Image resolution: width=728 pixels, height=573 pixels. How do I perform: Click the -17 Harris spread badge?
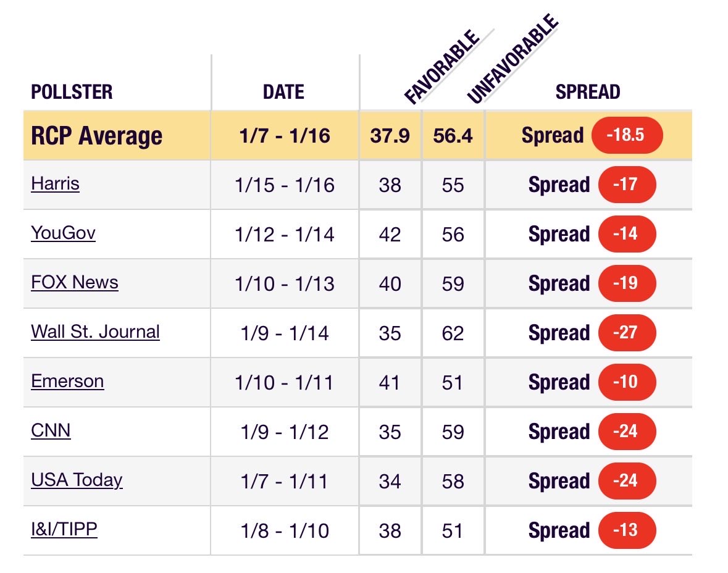coord(627,185)
